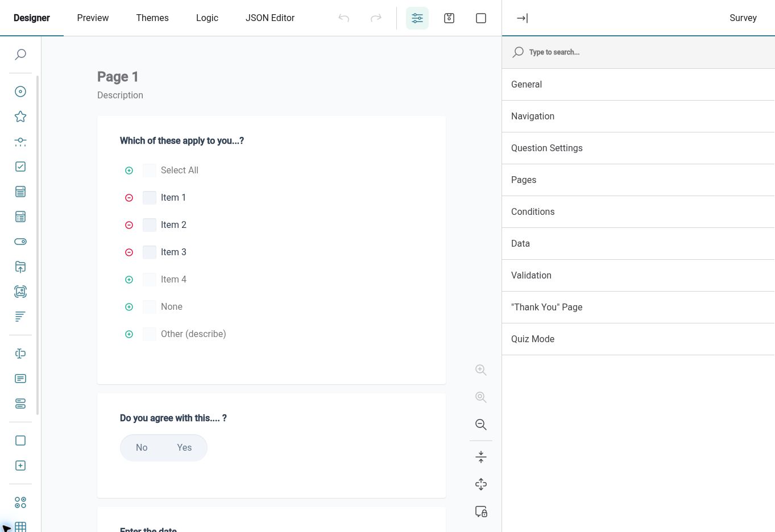Check the Item 1 checkbox
The height and width of the screenshot is (532, 775).
pyautogui.click(x=150, y=198)
